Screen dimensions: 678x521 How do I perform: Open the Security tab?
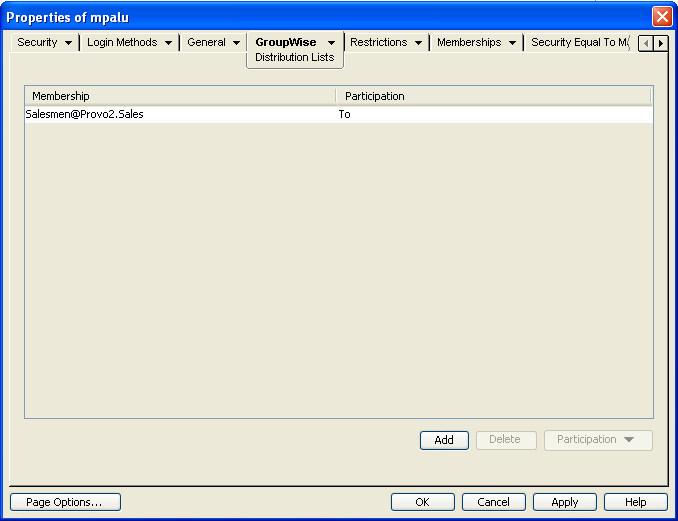37,42
